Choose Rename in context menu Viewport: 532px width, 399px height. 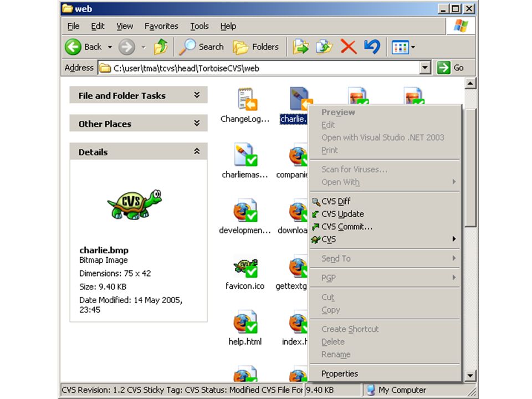click(x=385, y=354)
